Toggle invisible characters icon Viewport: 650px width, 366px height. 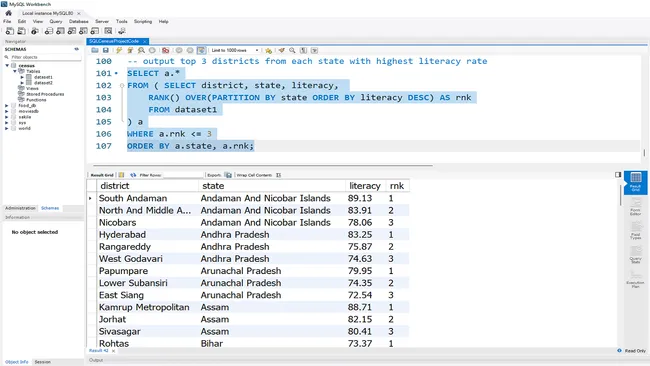(303, 50)
